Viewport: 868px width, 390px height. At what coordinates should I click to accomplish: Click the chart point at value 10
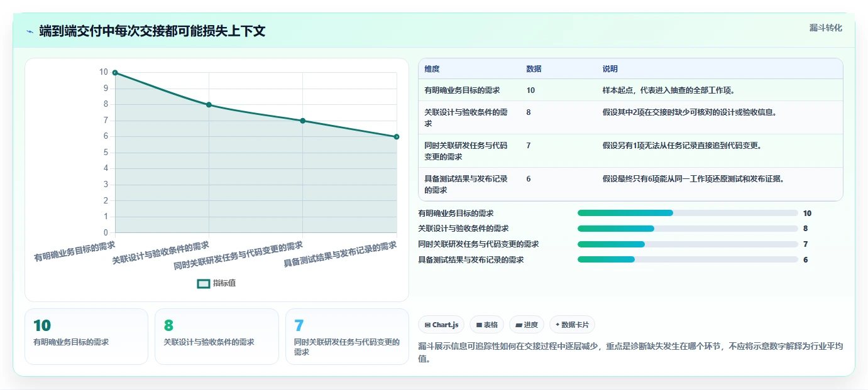pyautogui.click(x=115, y=72)
